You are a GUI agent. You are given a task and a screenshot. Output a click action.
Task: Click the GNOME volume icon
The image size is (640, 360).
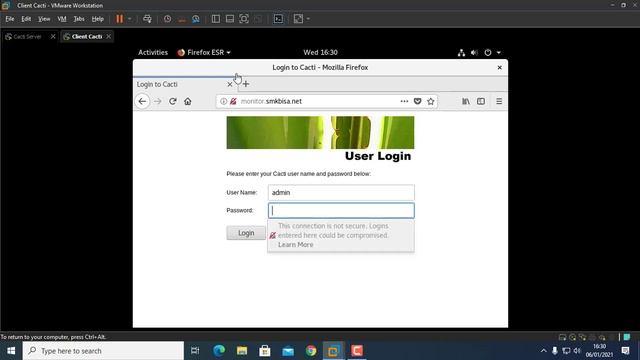click(x=474, y=52)
